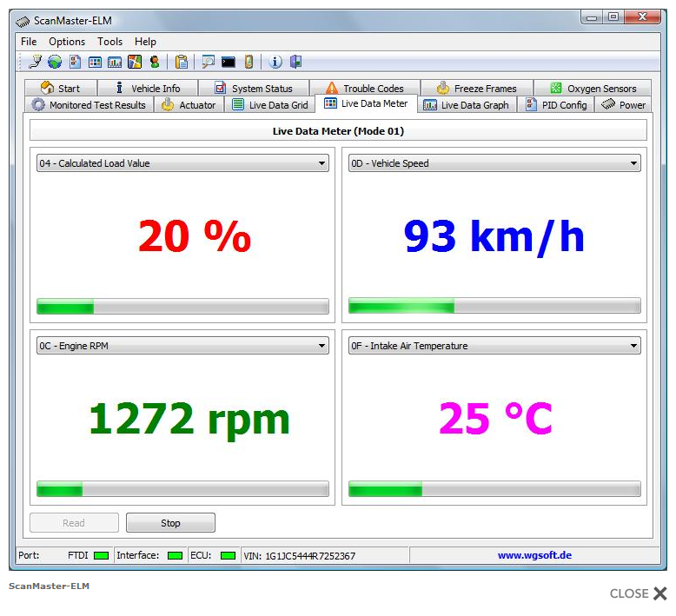Viewport: 676px width, 616px height.
Task: Expand the Vehicle Speed dropdown
Action: [633, 163]
